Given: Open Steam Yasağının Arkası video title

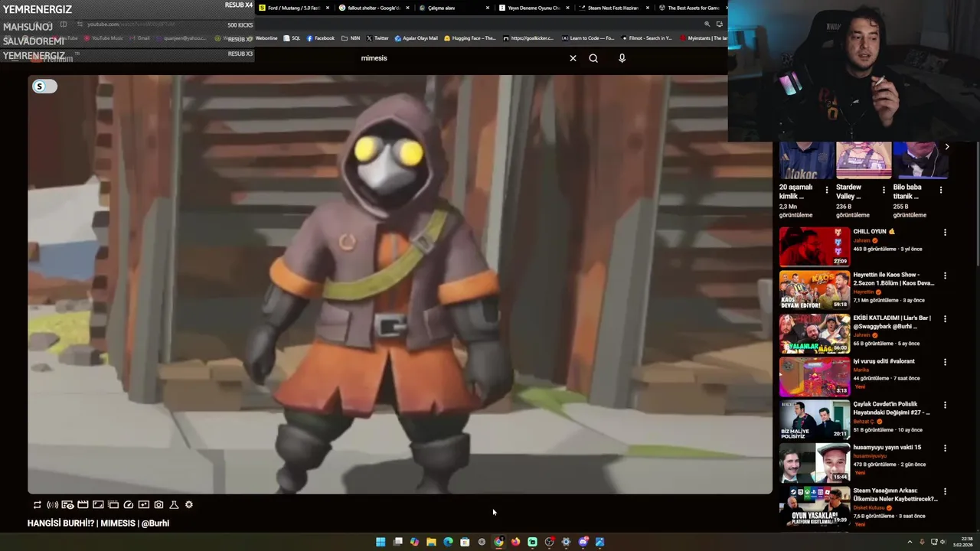Looking at the screenshot, I should pos(896,495).
